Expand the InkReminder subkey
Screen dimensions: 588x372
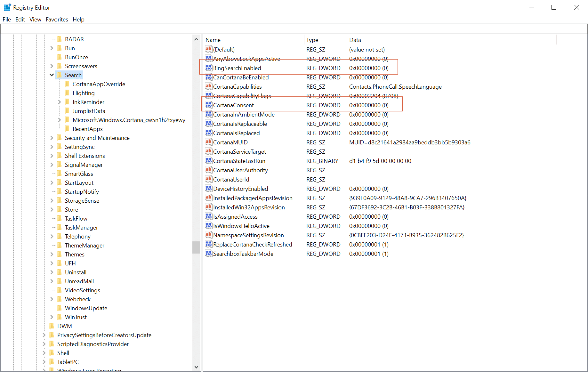point(60,102)
